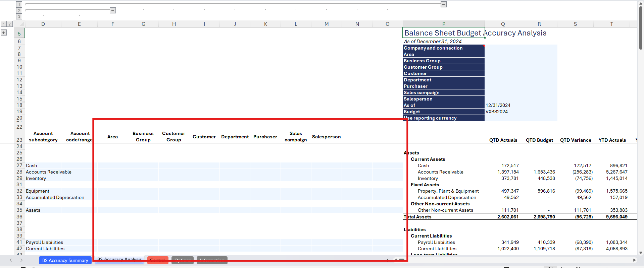Switch to the Information sheet tab
This screenshot has width=644, height=268.
click(x=212, y=260)
